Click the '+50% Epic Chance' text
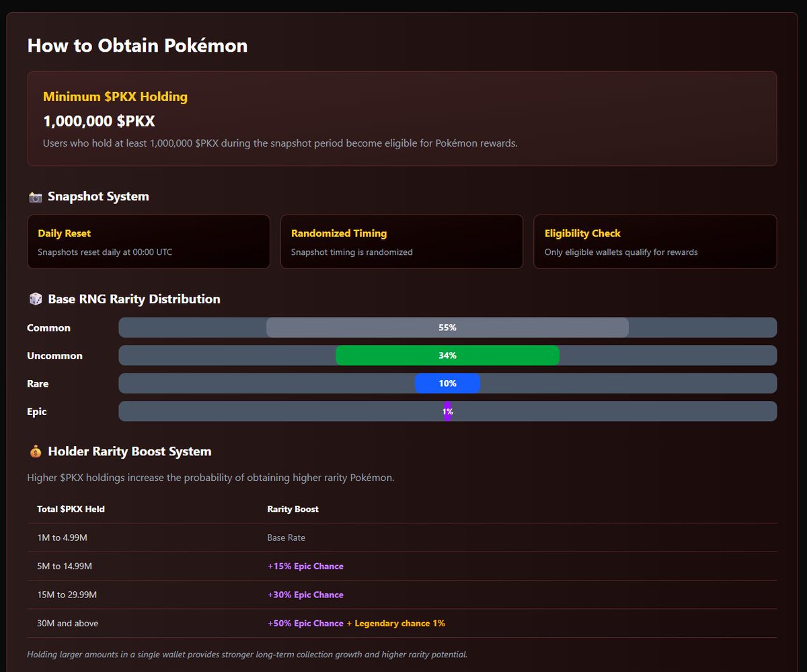The image size is (807, 672). tap(305, 623)
